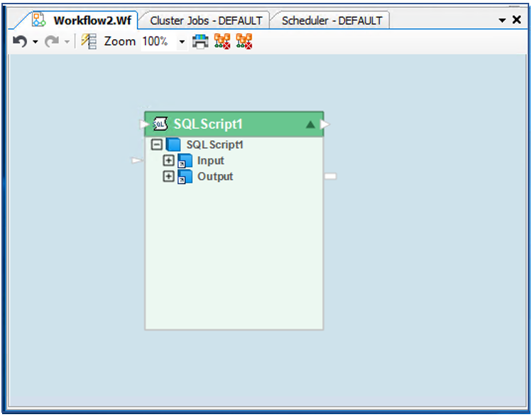Click the blue cube icon beside Output
This screenshot has height=417, width=532.
[185, 177]
